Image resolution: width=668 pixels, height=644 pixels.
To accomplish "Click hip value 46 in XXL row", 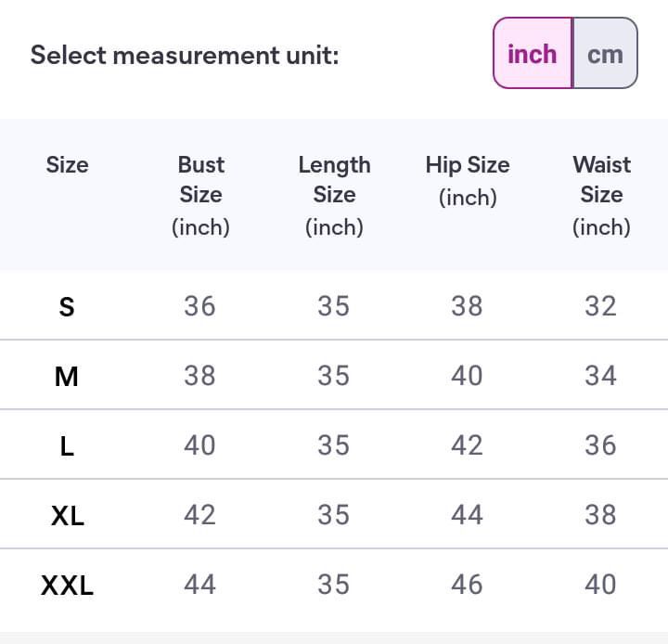I will [x=468, y=585].
